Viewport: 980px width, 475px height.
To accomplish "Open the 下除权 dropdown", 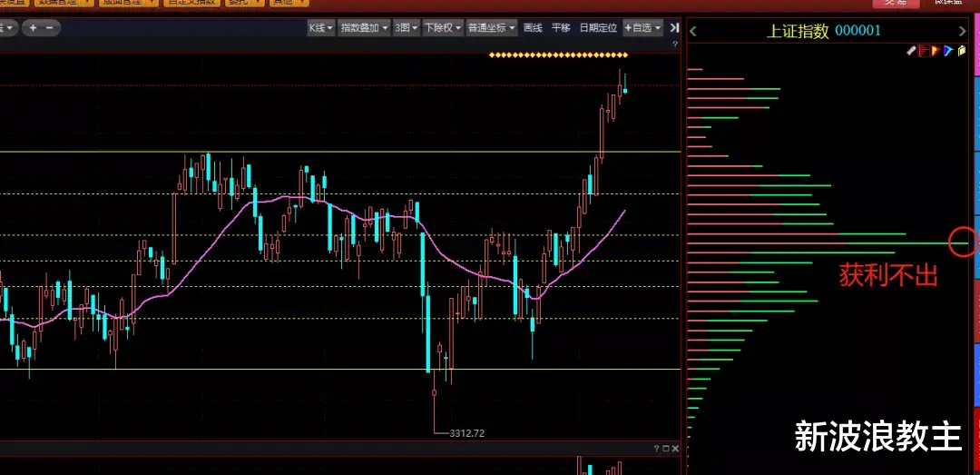I will (443, 27).
